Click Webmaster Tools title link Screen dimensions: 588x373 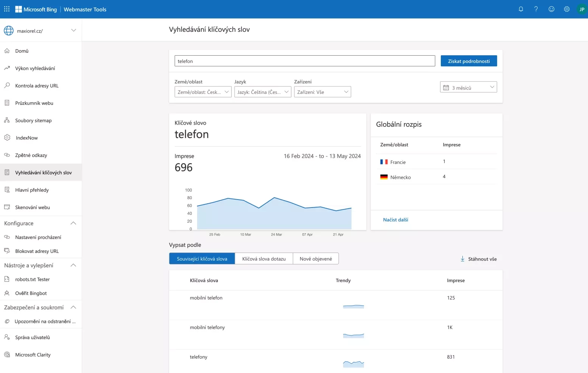(x=85, y=9)
